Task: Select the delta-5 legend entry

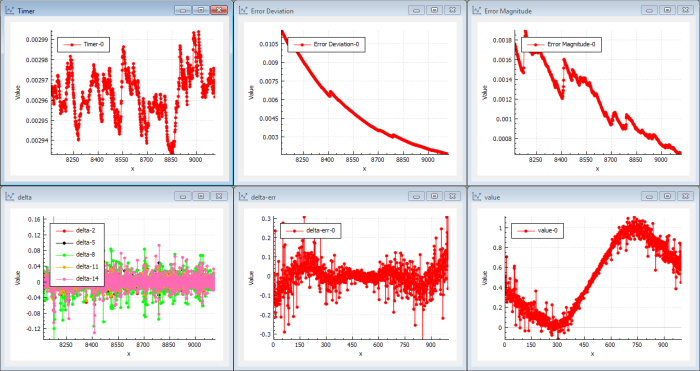Action: 75,243
